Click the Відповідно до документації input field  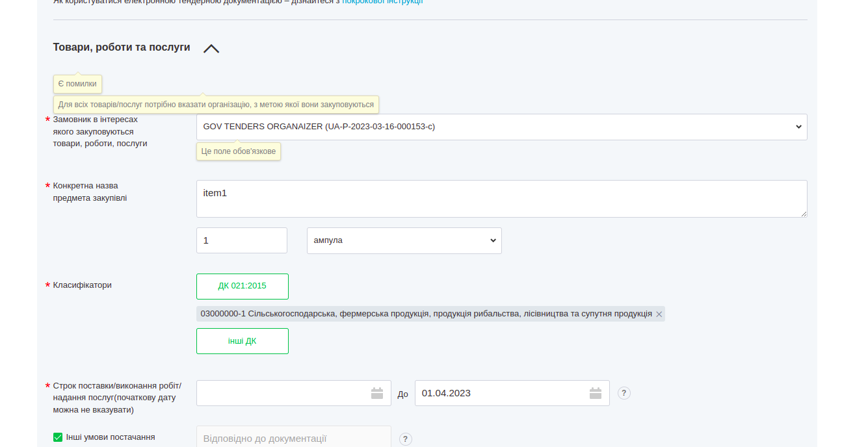pos(293,438)
